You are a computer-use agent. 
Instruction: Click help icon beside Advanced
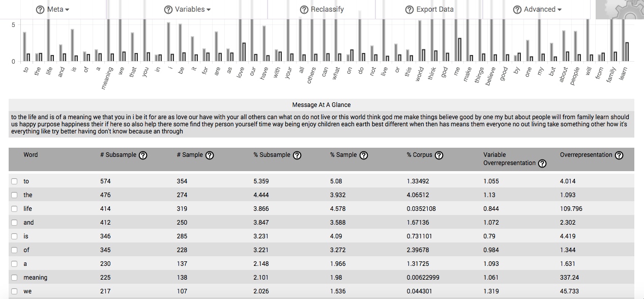517,10
